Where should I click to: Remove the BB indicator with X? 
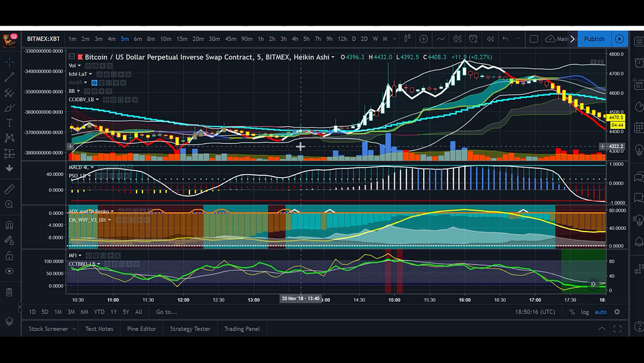pos(109,92)
